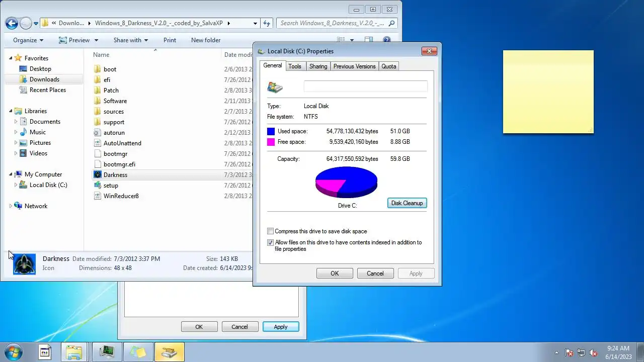The height and width of the screenshot is (362, 644).
Task: Click the Disk Cleanup button
Action: tap(407, 203)
